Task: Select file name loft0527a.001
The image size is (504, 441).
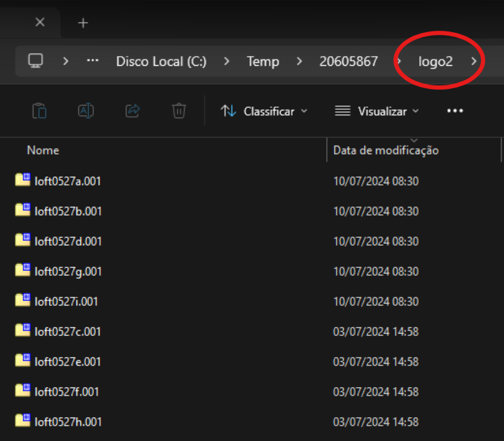Action: [68, 181]
